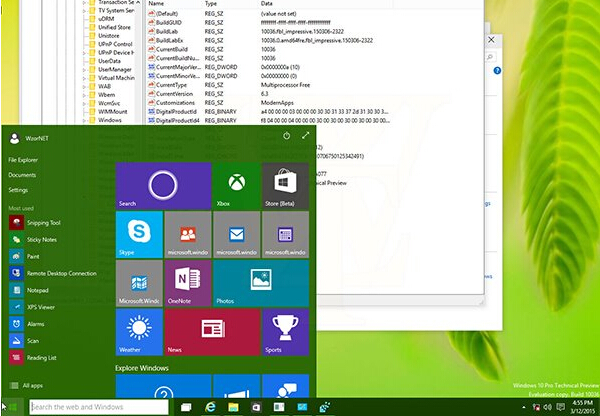This screenshot has height=416, width=600.
Task: Open the Weather tile
Action: pyautogui.click(x=139, y=332)
